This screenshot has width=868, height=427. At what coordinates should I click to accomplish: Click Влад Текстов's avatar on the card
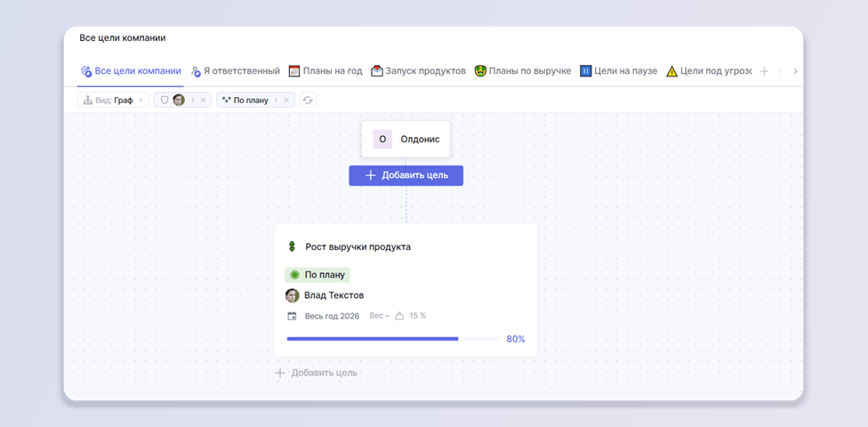pyautogui.click(x=293, y=295)
